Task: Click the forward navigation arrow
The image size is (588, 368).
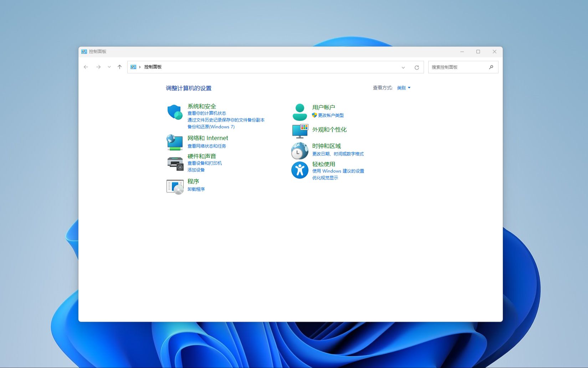Action: pos(98,67)
